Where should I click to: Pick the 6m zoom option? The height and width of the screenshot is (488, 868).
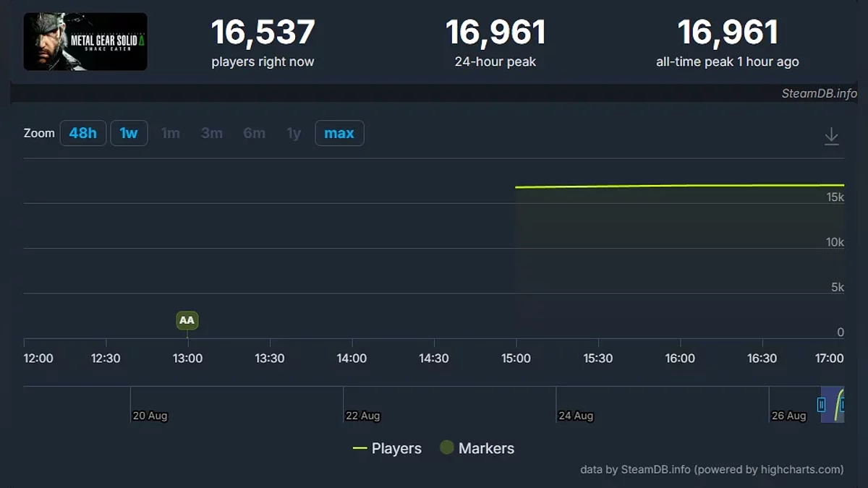point(254,133)
